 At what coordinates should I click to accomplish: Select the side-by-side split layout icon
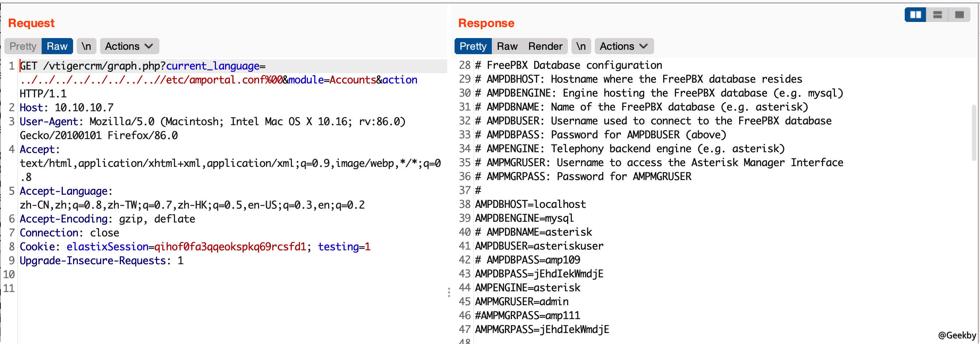click(x=915, y=15)
